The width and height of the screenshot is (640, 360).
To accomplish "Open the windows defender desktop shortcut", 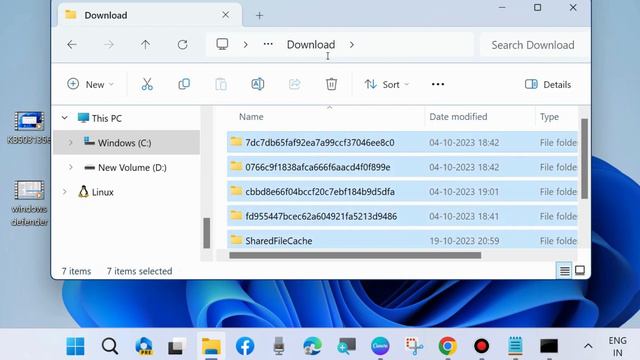I will pos(29,203).
